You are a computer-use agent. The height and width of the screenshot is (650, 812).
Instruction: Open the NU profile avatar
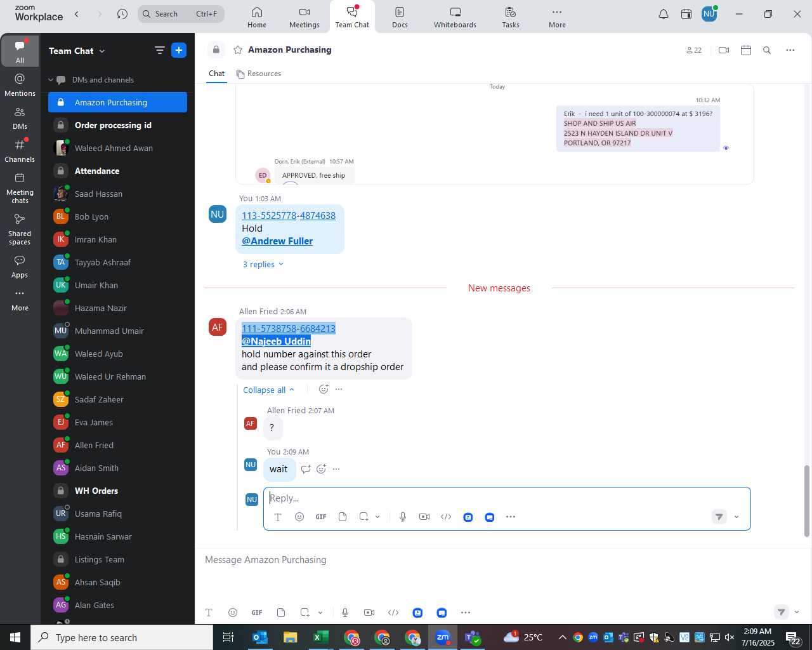(x=709, y=14)
